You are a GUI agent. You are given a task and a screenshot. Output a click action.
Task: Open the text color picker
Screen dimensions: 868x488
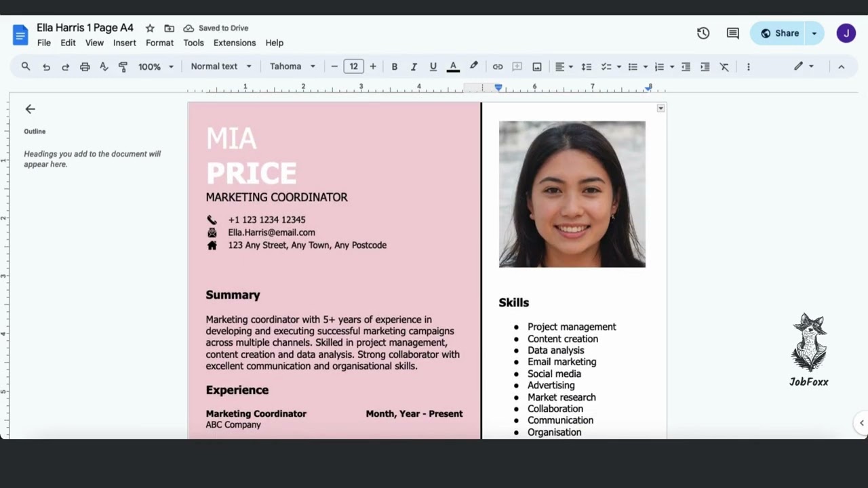tap(453, 66)
